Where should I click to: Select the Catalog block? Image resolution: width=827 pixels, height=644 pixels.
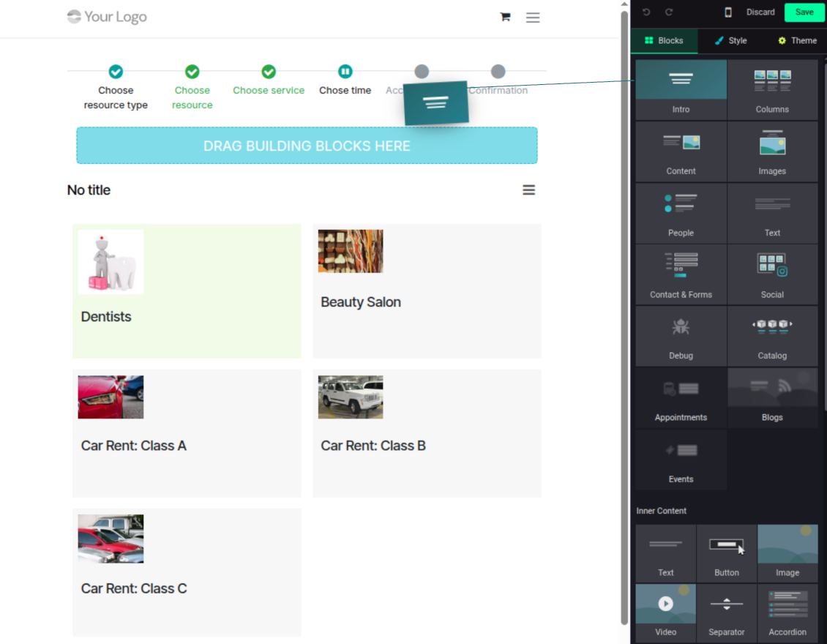pos(772,337)
